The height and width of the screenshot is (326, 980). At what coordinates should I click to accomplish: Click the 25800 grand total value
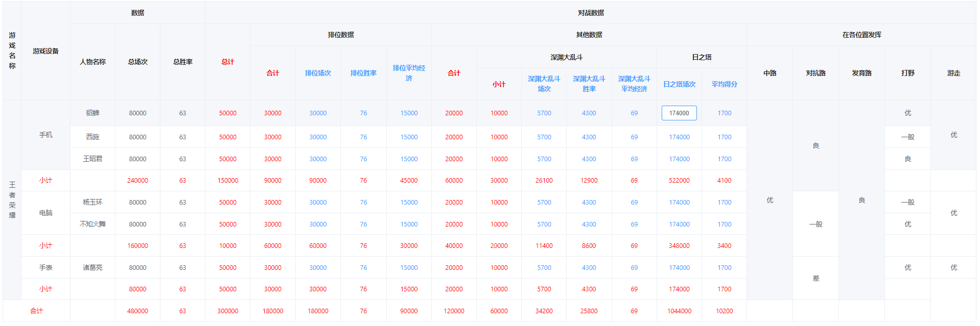coord(589,311)
